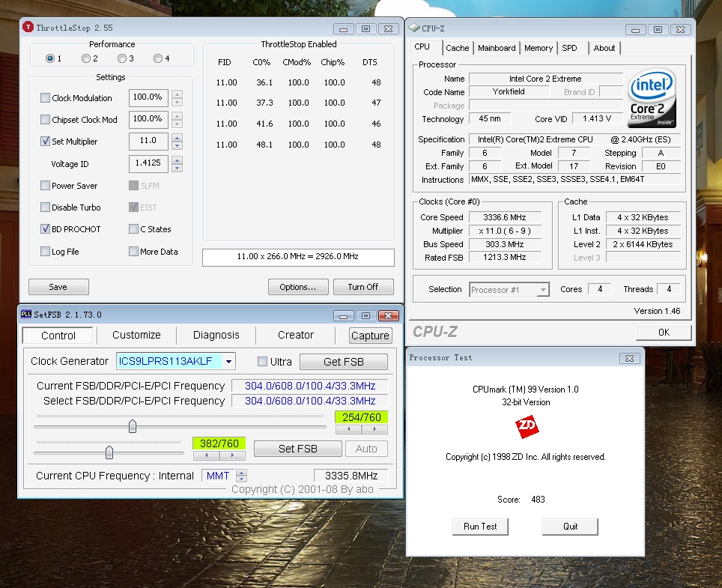The image size is (722, 588).
Task: Click the Clock Modulation percentage spinner
Action: pos(177,97)
